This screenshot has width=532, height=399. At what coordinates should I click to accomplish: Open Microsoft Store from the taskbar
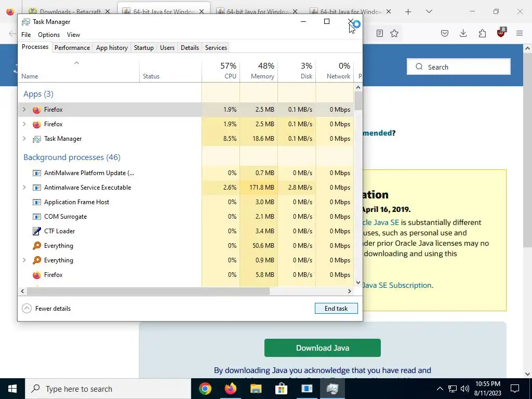coord(281,389)
